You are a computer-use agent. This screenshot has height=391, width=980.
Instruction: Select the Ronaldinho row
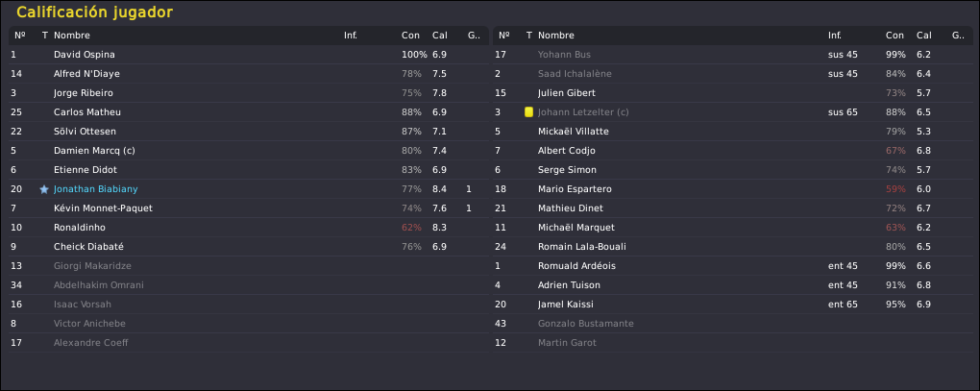click(x=249, y=228)
